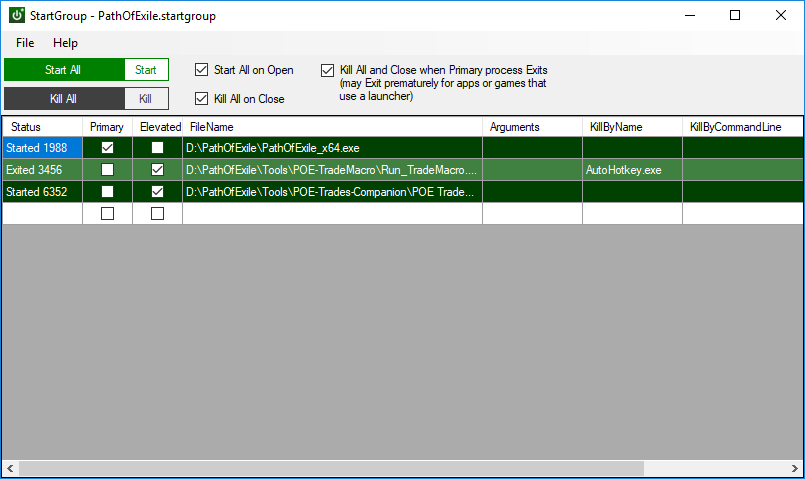Toggle Start All on Open checkbox
The width and height of the screenshot is (805, 479).
[x=201, y=70]
